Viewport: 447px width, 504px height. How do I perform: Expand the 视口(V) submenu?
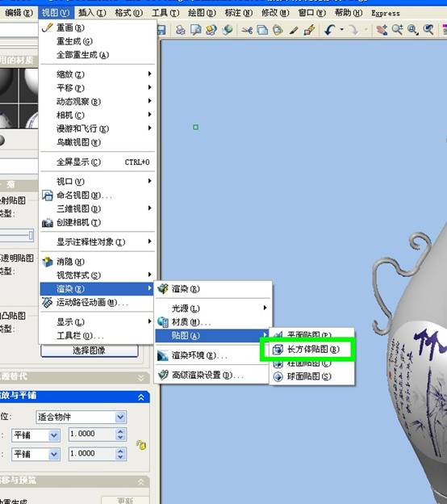97,182
